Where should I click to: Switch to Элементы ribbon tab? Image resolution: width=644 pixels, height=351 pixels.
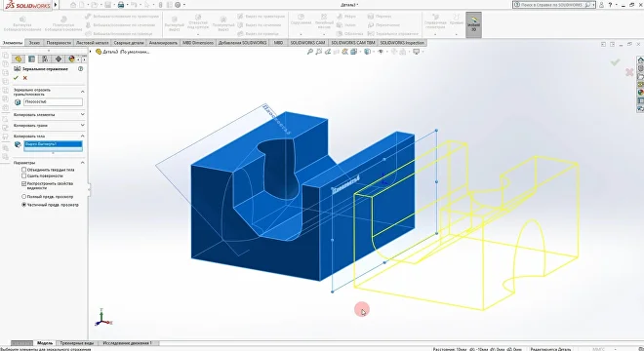point(13,43)
